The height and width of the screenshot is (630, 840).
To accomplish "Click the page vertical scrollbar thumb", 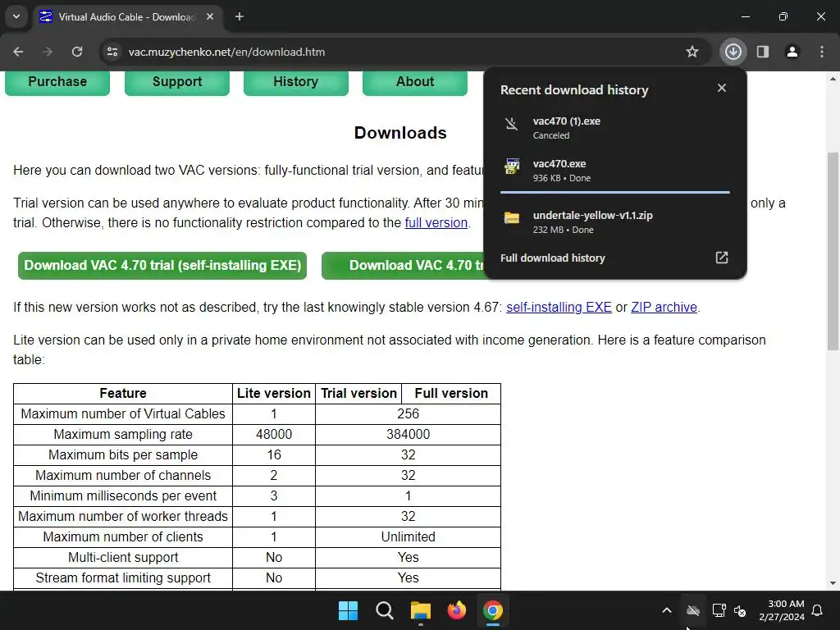I will point(833,251).
